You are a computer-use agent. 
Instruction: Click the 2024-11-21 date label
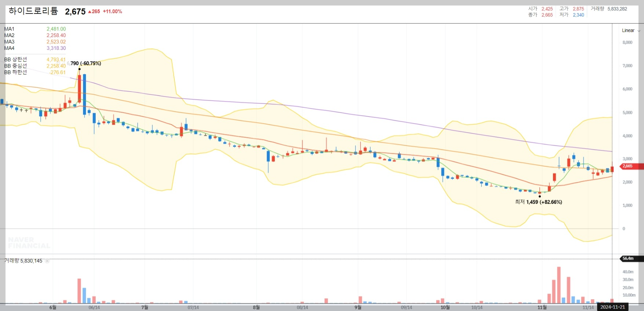pos(612,307)
